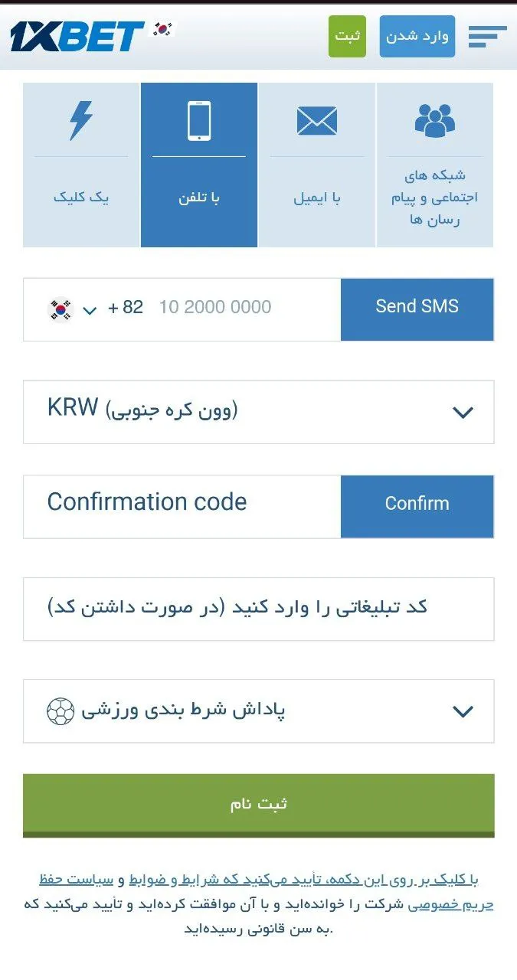
Task: Click the green ثبت نام button
Action: click(258, 805)
